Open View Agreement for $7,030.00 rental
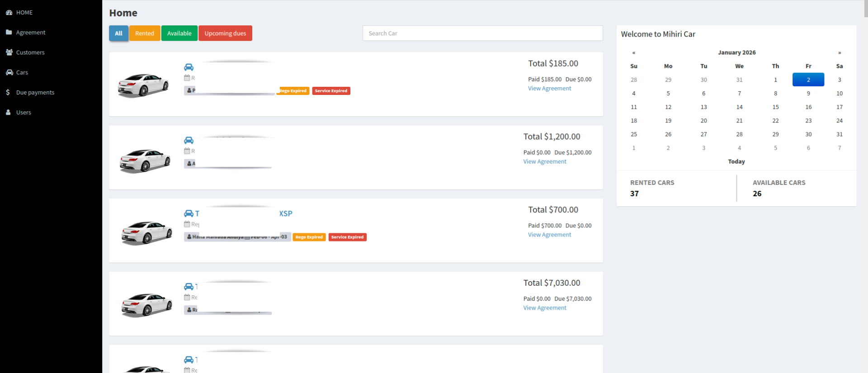The height and width of the screenshot is (373, 868). point(545,308)
